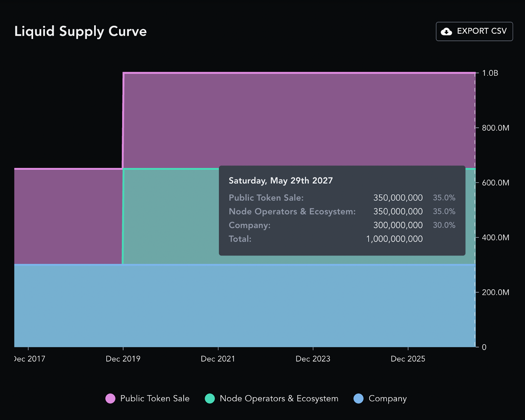
Task: Toggle the pink Public Token Sale legend dot
Action: (110, 399)
